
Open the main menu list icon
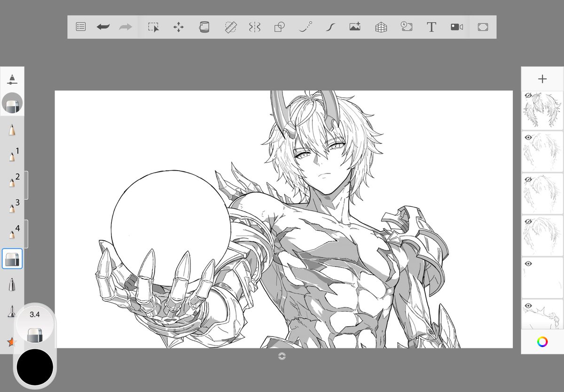tap(81, 27)
